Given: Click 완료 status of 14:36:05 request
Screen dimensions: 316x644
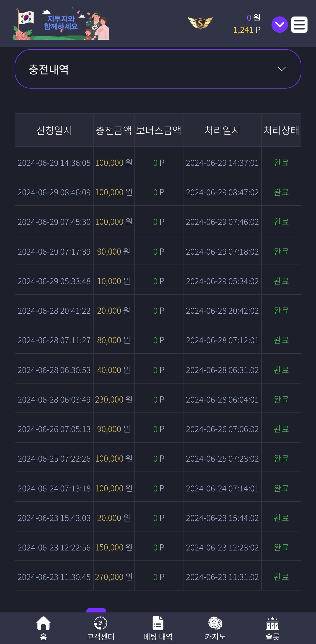Looking at the screenshot, I should [x=281, y=163].
